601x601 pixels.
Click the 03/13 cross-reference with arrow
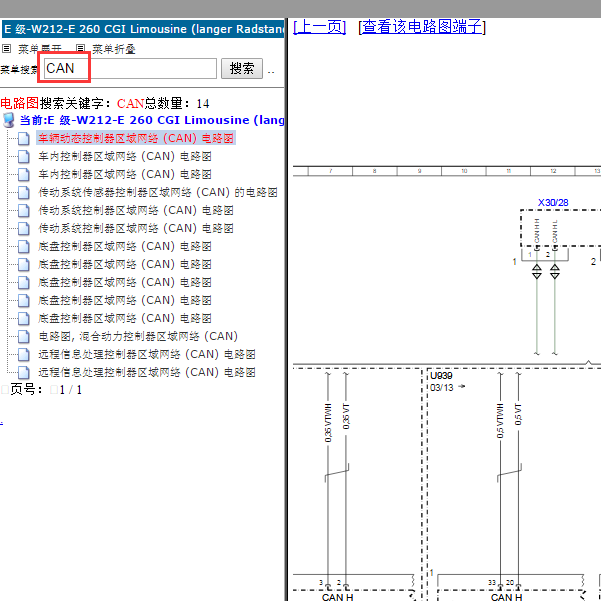pyautogui.click(x=447, y=388)
